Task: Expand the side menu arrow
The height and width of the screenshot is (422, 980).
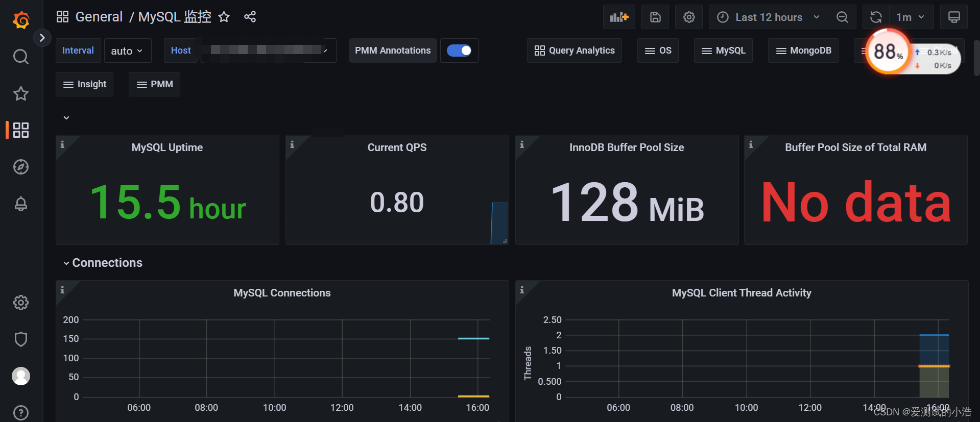Action: click(42, 38)
